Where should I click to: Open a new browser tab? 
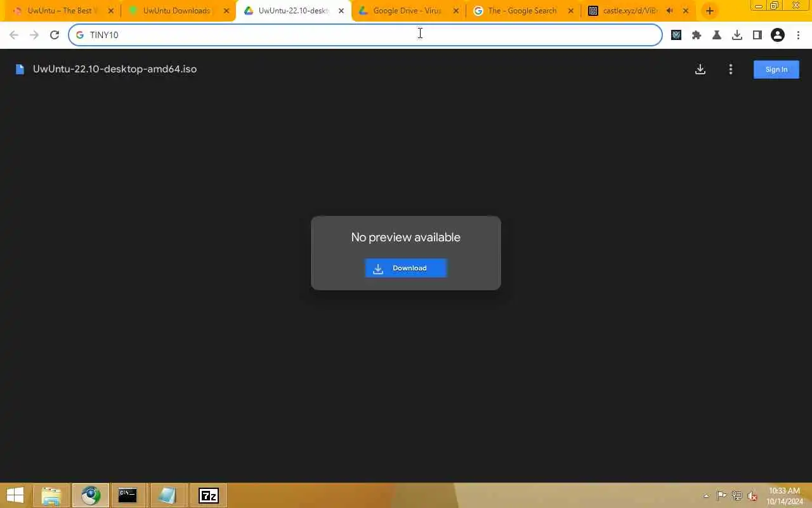(x=709, y=11)
